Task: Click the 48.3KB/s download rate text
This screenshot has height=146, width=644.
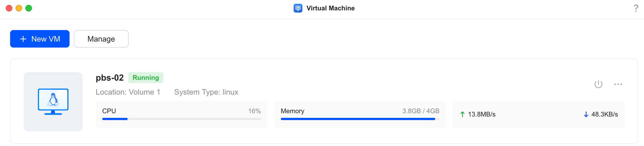Action: pos(604,114)
